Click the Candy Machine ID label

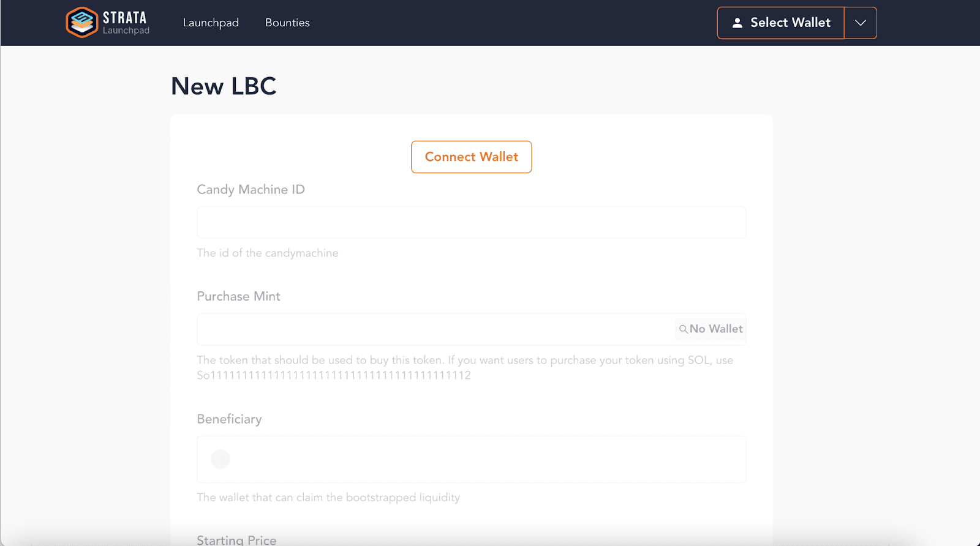coord(251,190)
